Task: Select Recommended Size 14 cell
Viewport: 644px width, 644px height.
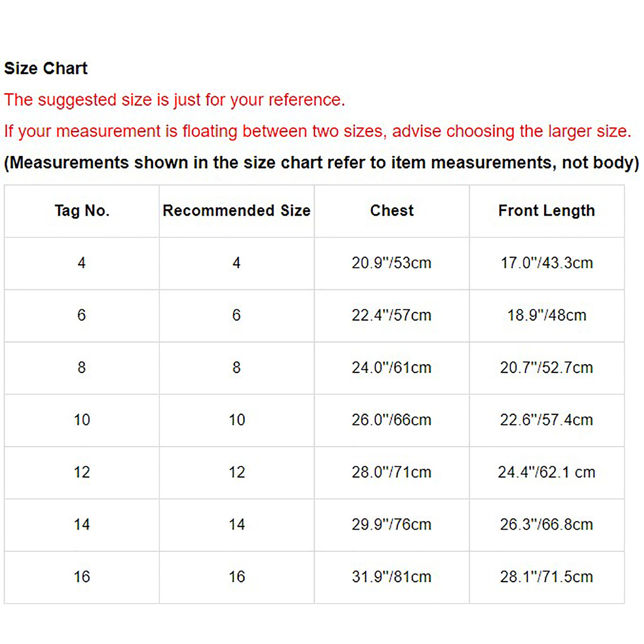Action: coord(237,524)
